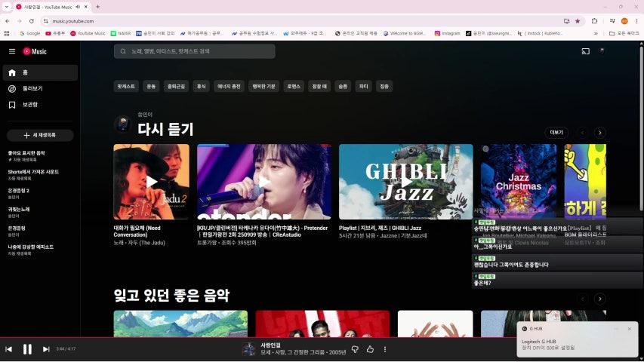Click the 새 재생목록 button
Viewport: 644px width, 362px height.
[40, 135]
